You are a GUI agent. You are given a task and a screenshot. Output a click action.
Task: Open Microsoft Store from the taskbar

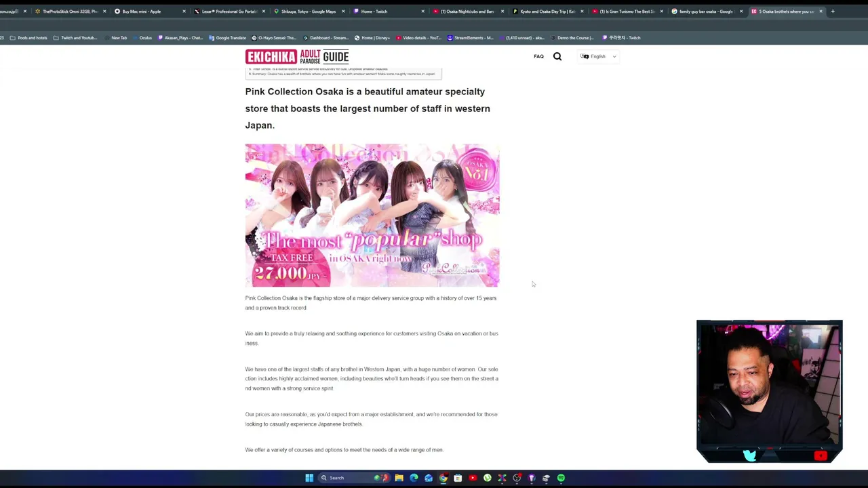[x=458, y=478]
